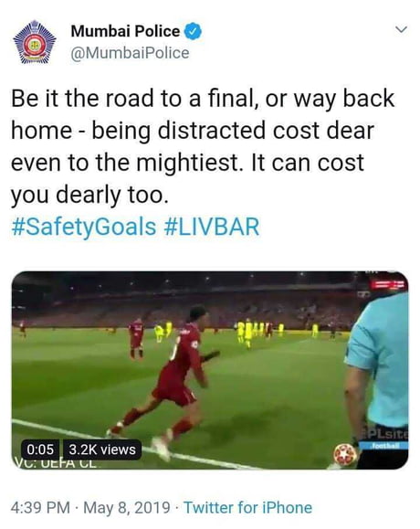Click the May 8, 2019 date

pyautogui.click(x=126, y=508)
